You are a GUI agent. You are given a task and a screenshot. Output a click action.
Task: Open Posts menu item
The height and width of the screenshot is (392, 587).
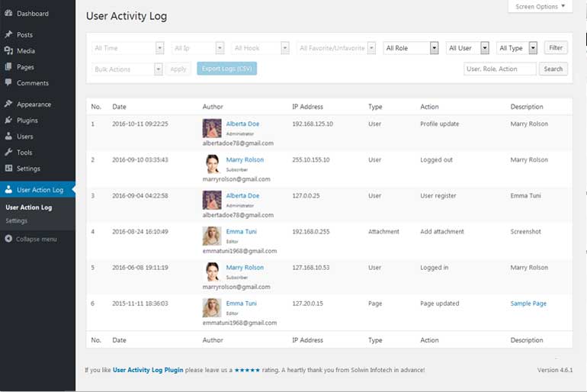tap(37, 35)
